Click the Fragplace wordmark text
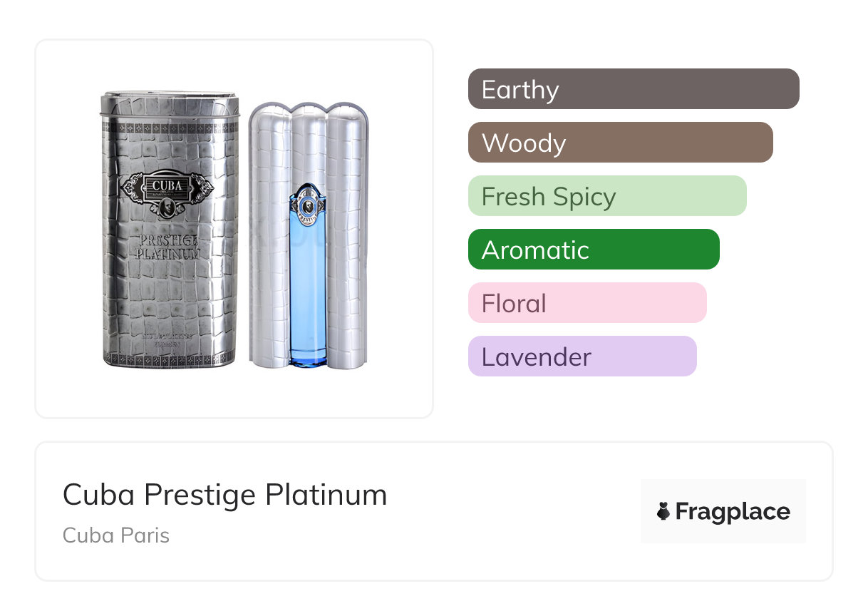The image size is (868, 616). [733, 512]
